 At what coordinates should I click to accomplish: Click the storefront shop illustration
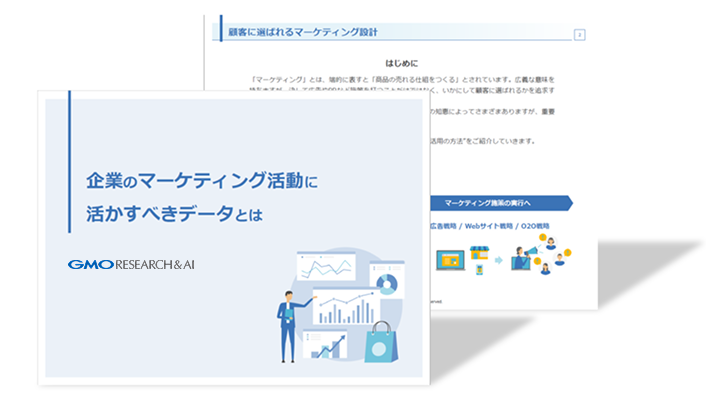(479, 253)
